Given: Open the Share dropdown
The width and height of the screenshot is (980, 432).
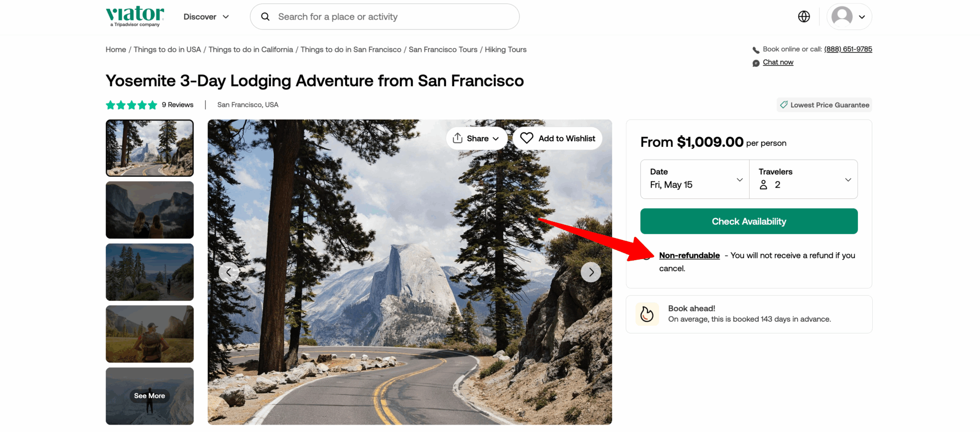Looking at the screenshot, I should pyautogui.click(x=476, y=139).
